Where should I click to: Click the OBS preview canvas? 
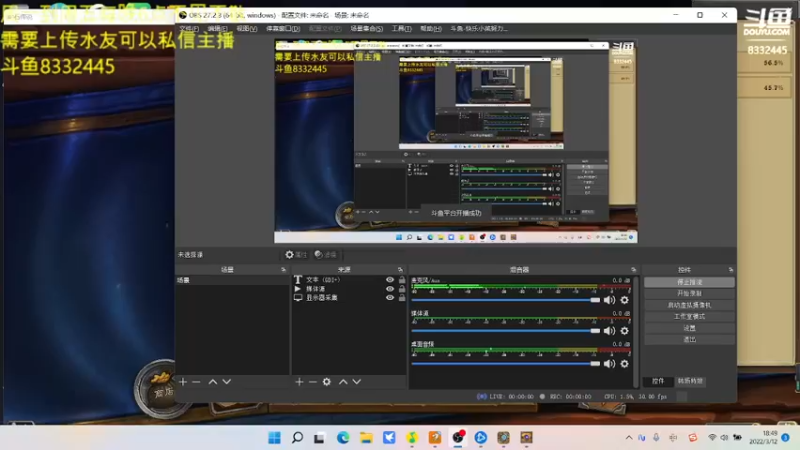point(456,141)
